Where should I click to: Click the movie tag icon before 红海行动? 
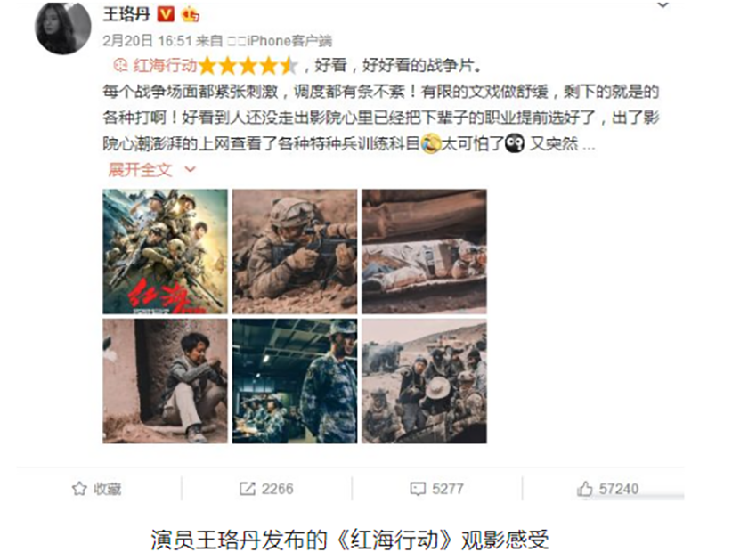tap(121, 65)
